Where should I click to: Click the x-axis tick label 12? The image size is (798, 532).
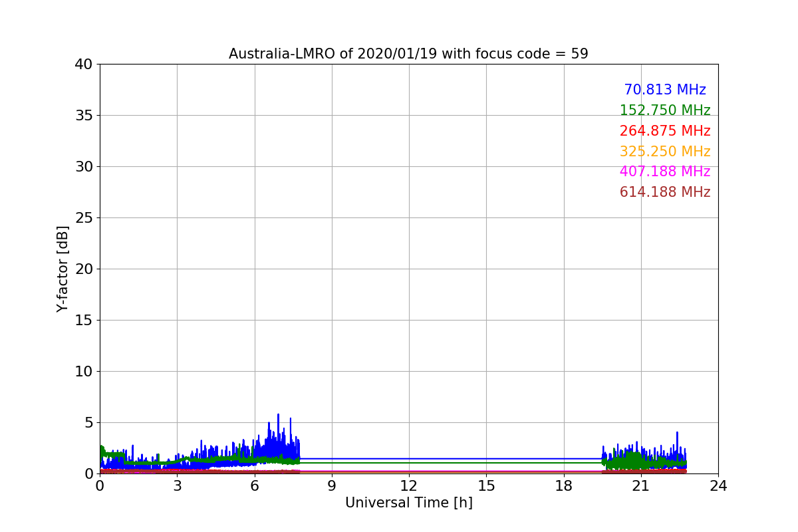pyautogui.click(x=409, y=486)
